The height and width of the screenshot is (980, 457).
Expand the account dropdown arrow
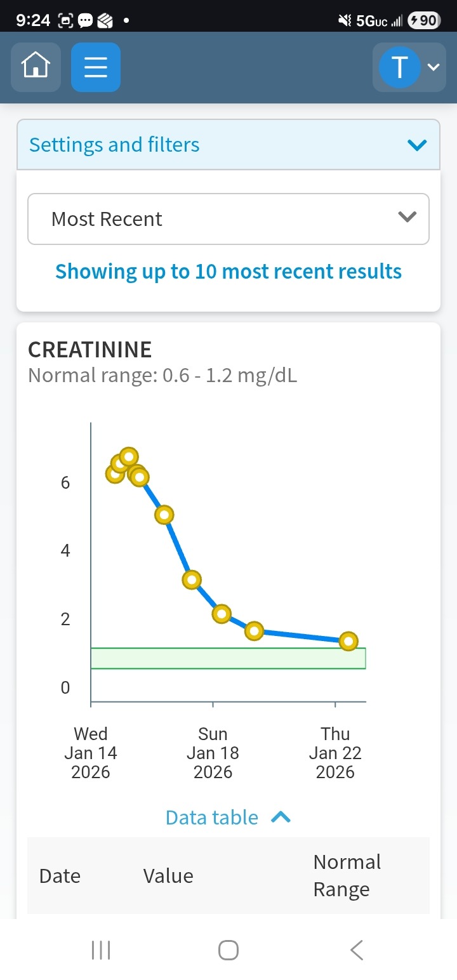pos(434,67)
